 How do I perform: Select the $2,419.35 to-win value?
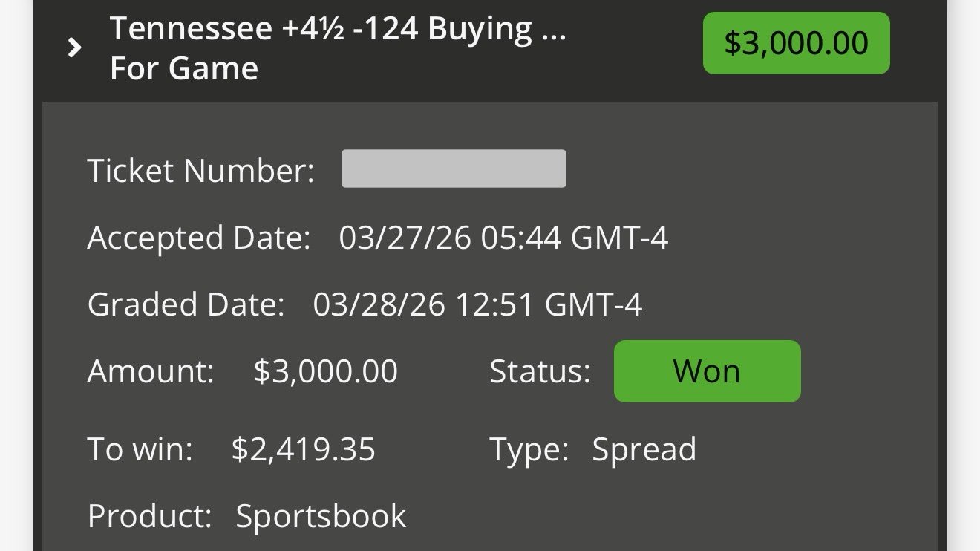[303, 449]
